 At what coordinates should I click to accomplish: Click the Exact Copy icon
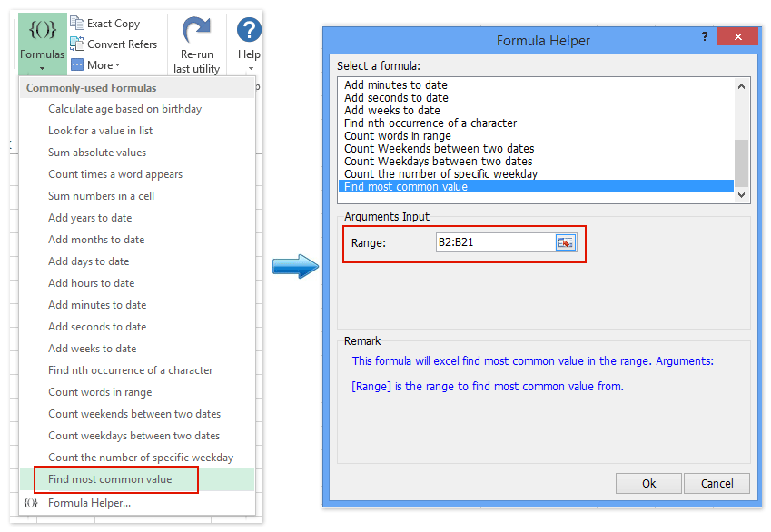(x=77, y=24)
